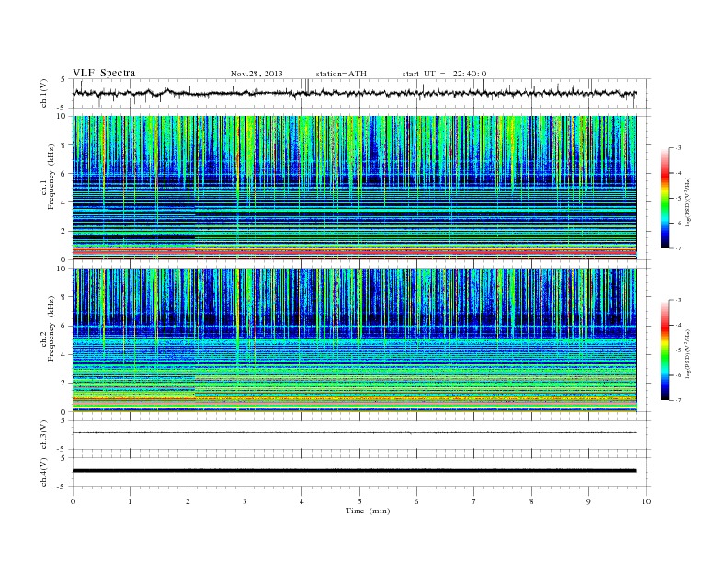Click the ch.1 voltage waveform trace
The height and width of the screenshot is (563, 728).
354,93
